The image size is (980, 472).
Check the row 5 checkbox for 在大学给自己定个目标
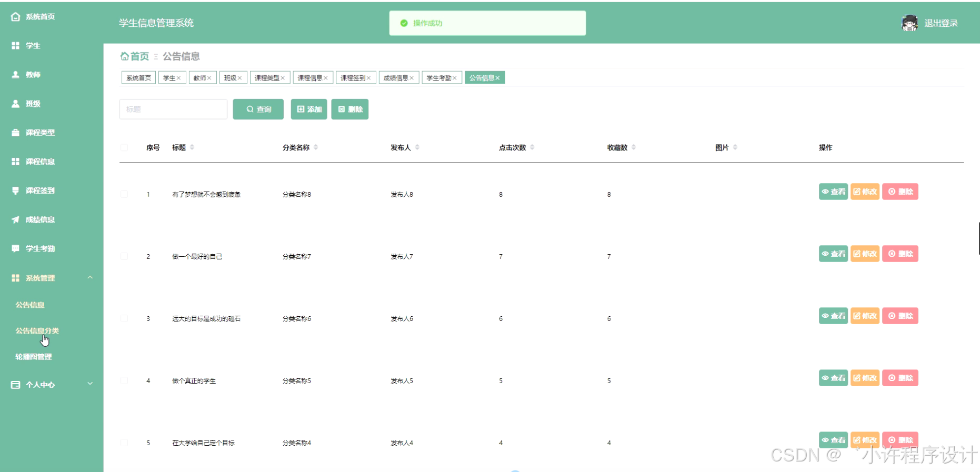pyautogui.click(x=124, y=443)
